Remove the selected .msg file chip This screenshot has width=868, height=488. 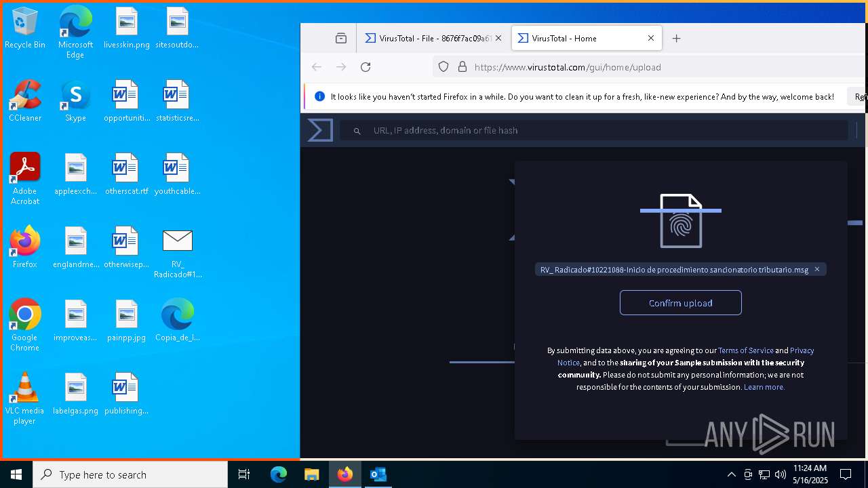(817, 269)
